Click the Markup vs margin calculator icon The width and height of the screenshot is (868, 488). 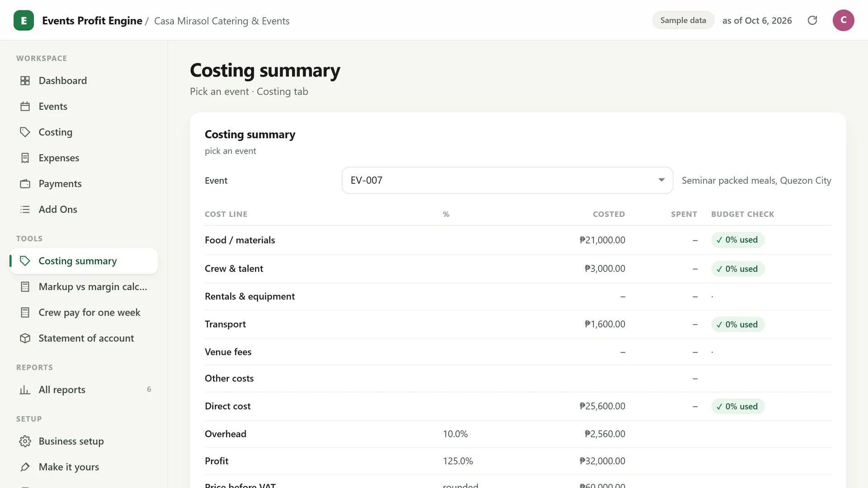pyautogui.click(x=25, y=286)
